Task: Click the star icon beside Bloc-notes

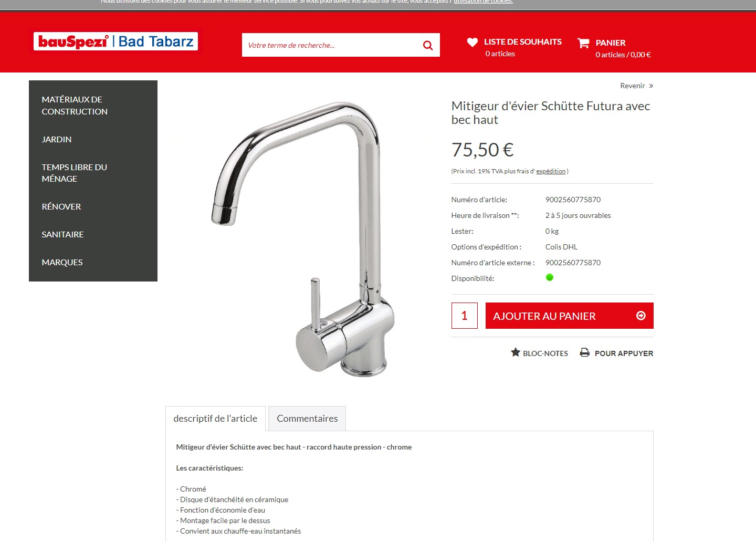Action: point(516,352)
